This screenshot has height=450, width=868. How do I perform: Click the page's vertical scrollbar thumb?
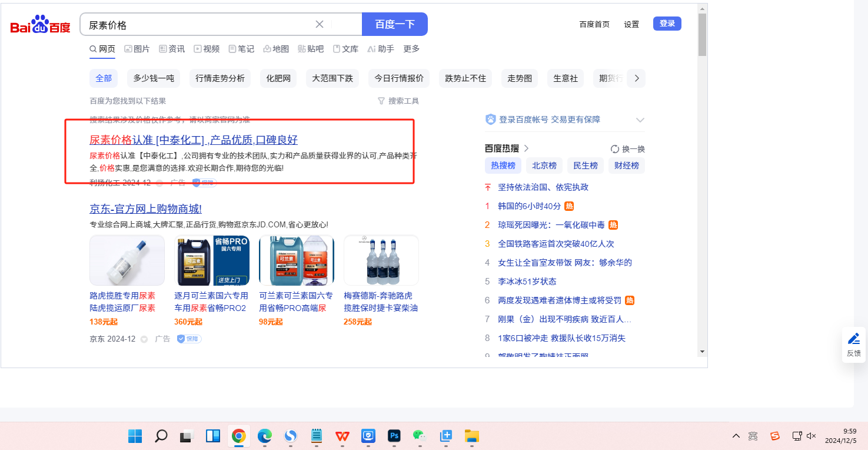click(x=701, y=34)
